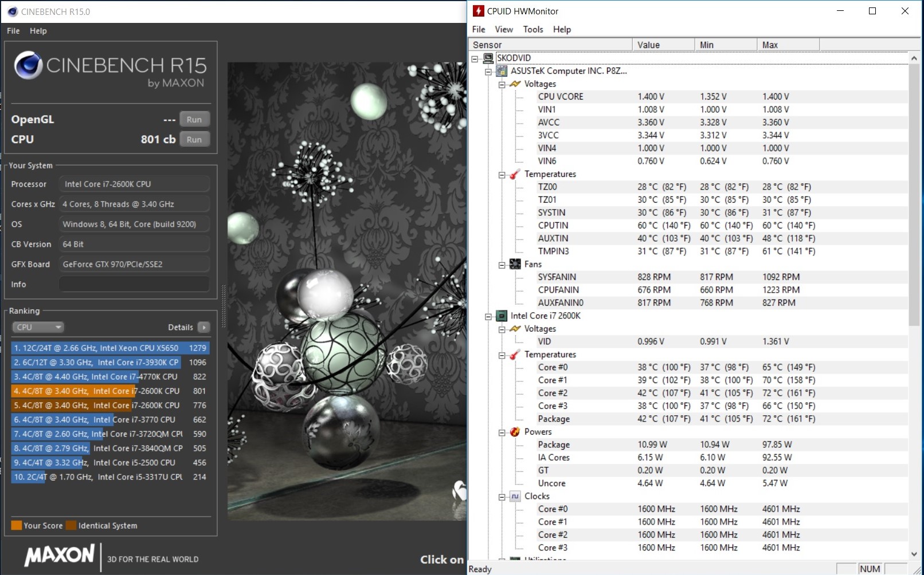Click the HWMonitor vertical scrollbar down arrow
Screen dimensions: 924x575
point(914,553)
